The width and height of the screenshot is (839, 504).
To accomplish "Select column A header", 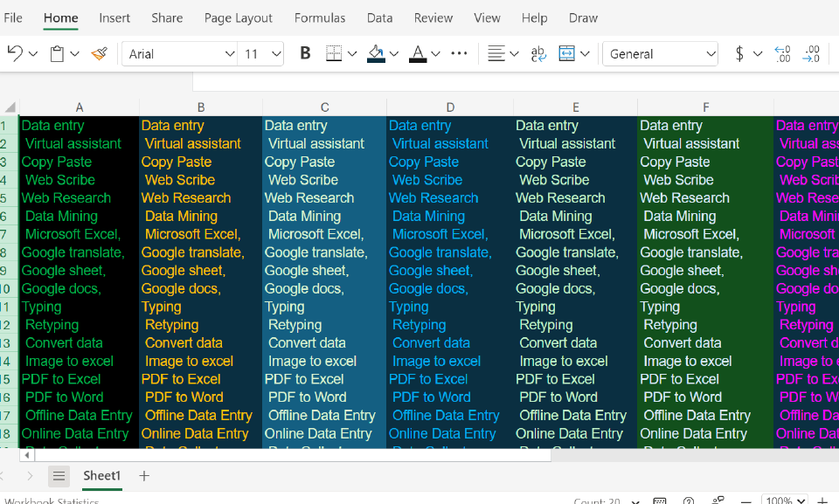I will point(80,107).
